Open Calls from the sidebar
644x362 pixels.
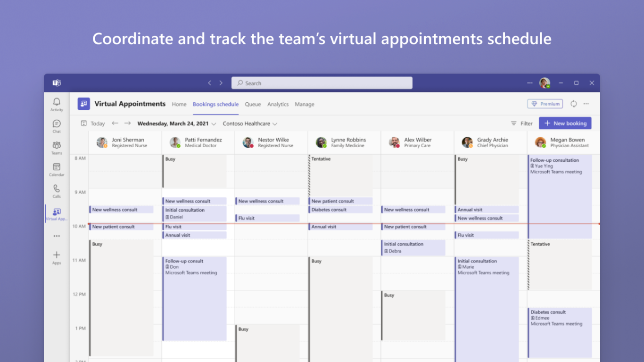pyautogui.click(x=57, y=191)
